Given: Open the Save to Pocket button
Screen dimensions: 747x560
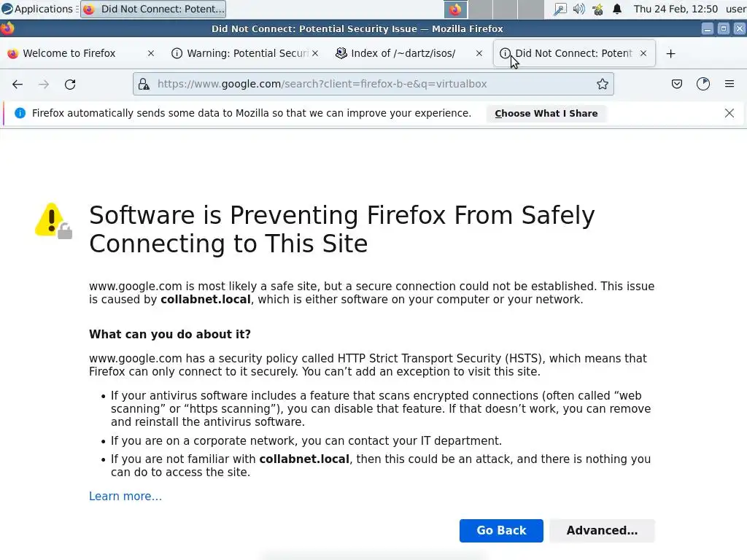Looking at the screenshot, I should coord(677,84).
